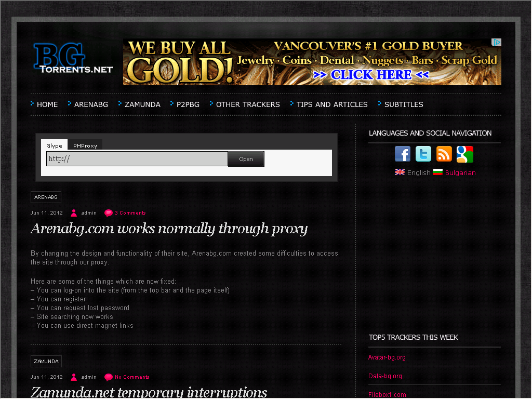The height and width of the screenshot is (399, 532).
Task: Open Arenabg.com works normally article title
Action: [x=169, y=229]
